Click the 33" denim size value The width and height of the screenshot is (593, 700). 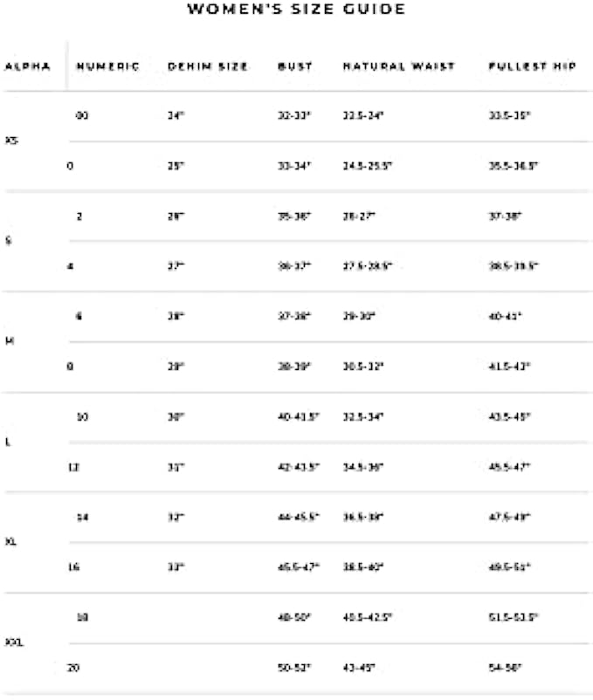(x=176, y=567)
